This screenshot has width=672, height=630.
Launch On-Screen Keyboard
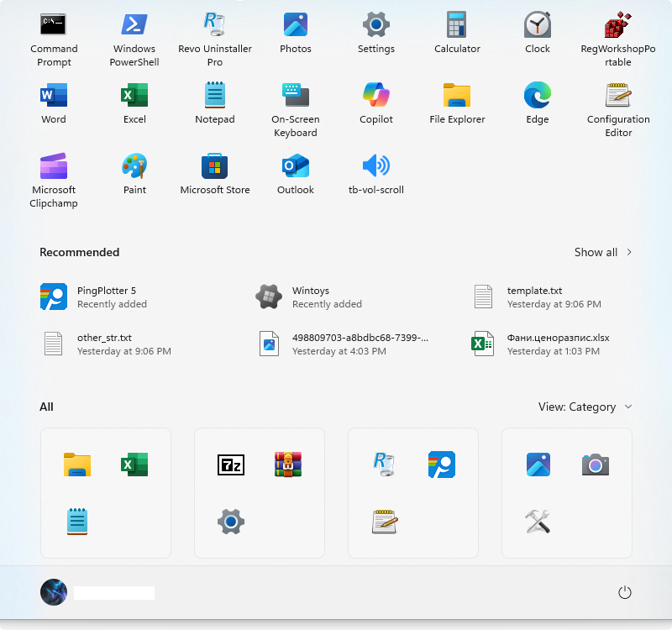tap(296, 110)
